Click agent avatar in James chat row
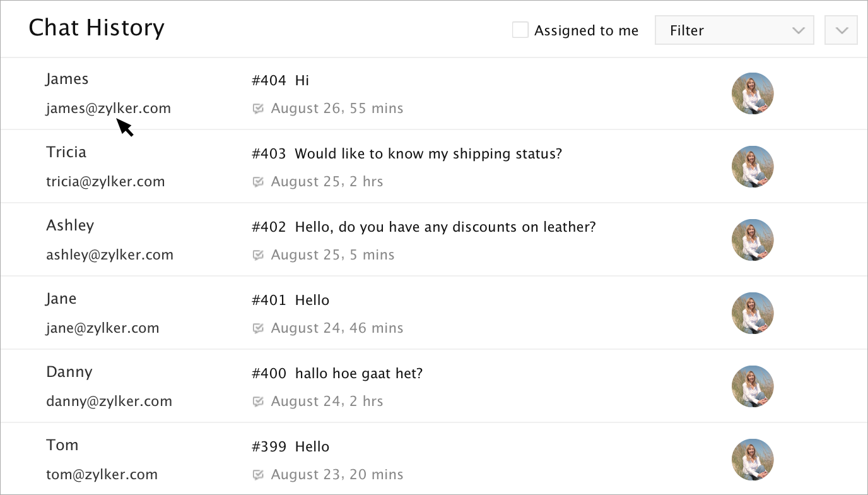Image resolution: width=868 pixels, height=495 pixels. 753,93
